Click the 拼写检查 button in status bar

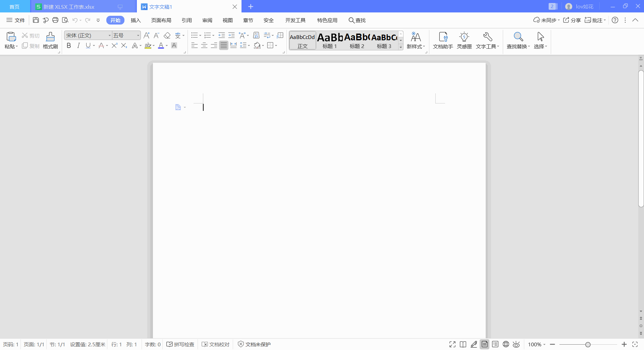[x=180, y=344]
